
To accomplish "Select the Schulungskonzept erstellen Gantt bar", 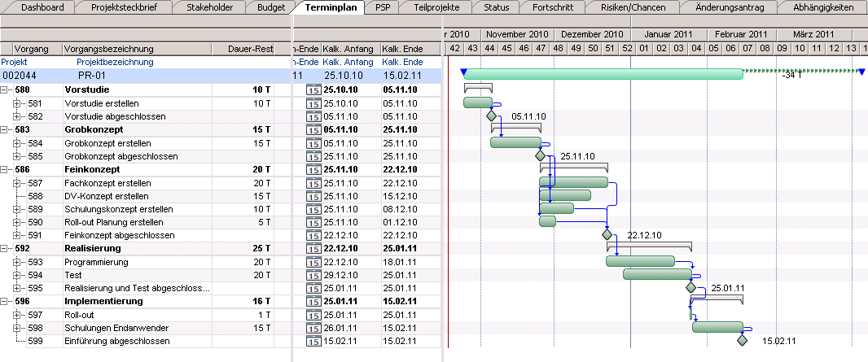I will click(556, 208).
